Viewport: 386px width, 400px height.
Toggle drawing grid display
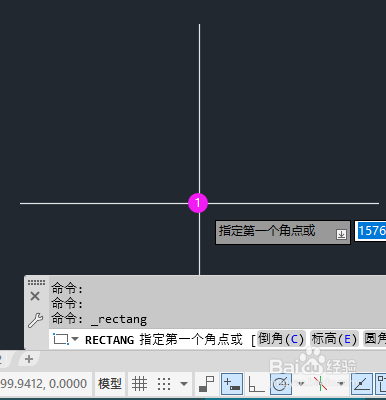pyautogui.click(x=139, y=384)
